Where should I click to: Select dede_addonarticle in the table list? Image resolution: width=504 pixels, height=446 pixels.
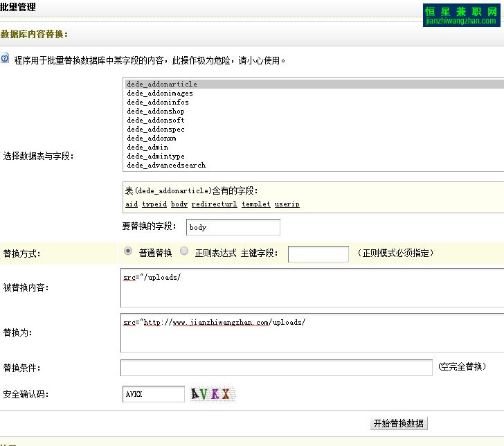(x=162, y=84)
